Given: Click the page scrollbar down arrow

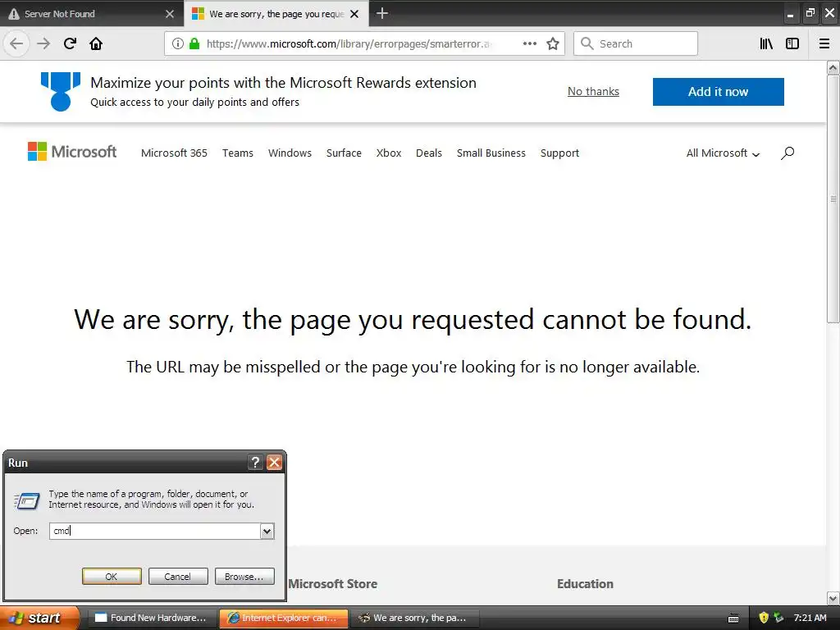Looking at the screenshot, I should [833, 598].
